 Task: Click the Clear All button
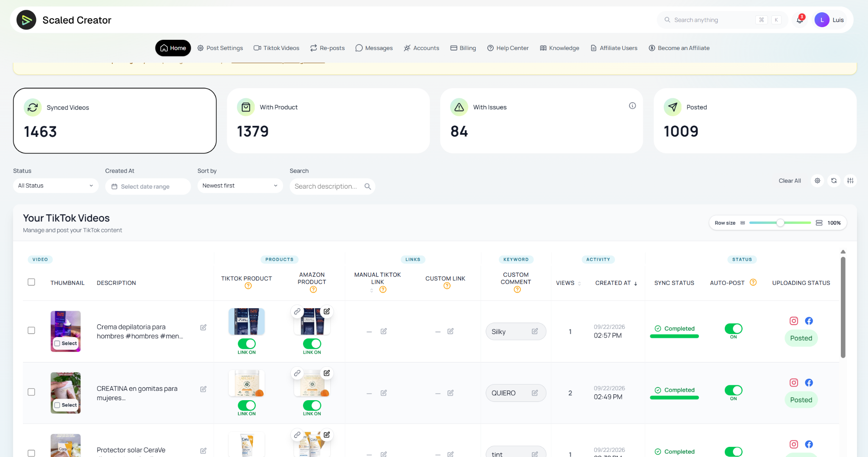click(790, 181)
